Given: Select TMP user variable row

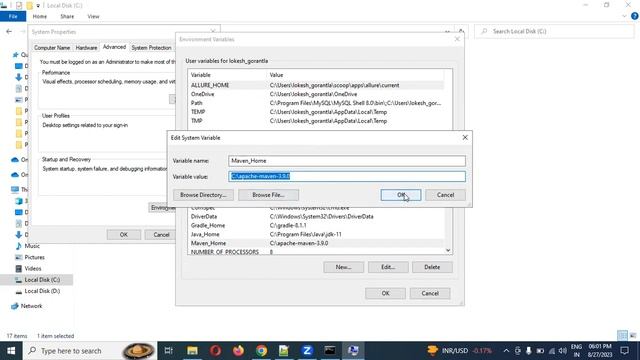Looking at the screenshot, I should coord(316,121).
